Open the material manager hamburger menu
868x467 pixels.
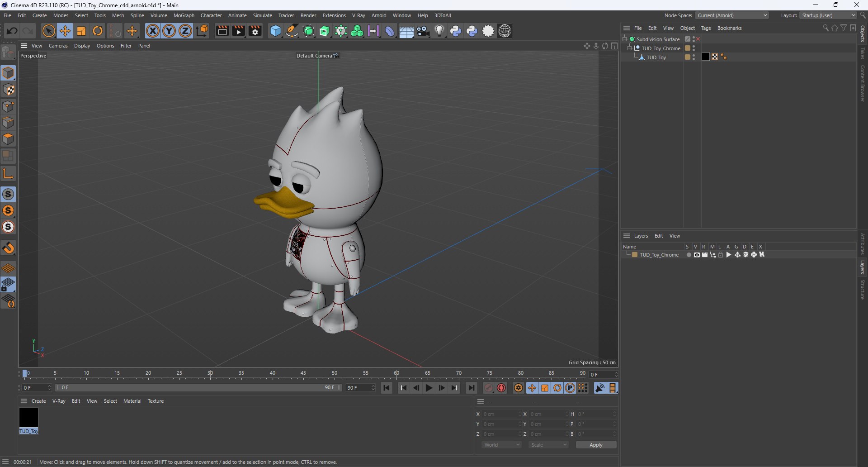24,401
